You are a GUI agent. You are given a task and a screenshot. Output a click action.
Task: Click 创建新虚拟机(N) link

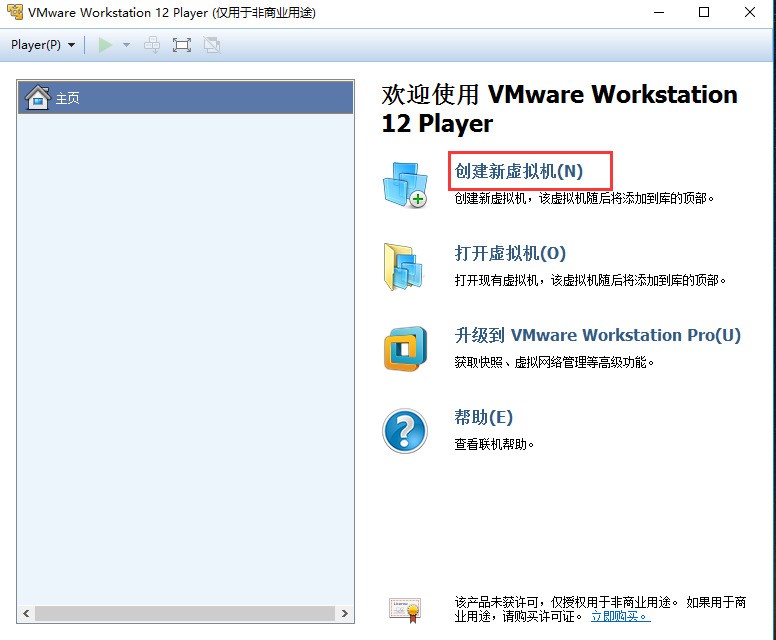click(x=519, y=171)
